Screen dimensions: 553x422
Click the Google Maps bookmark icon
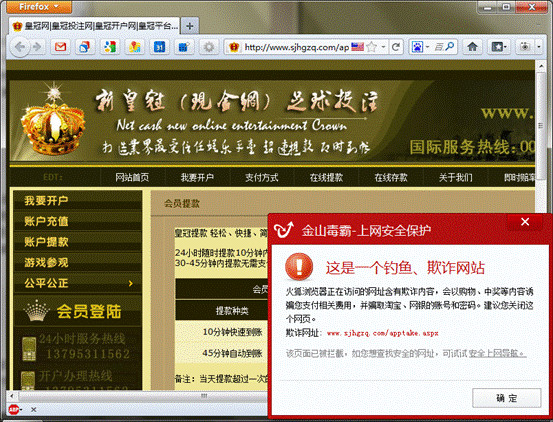[x=134, y=47]
